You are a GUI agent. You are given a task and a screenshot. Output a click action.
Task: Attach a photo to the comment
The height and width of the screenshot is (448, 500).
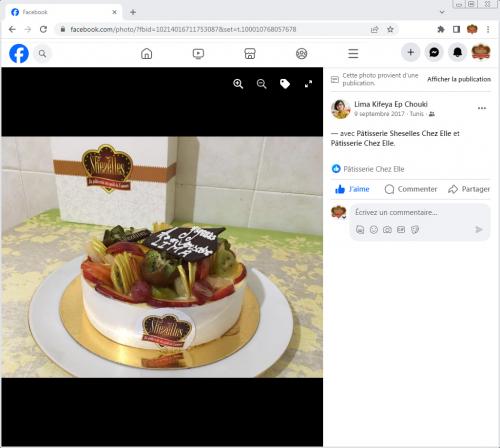coord(387,230)
